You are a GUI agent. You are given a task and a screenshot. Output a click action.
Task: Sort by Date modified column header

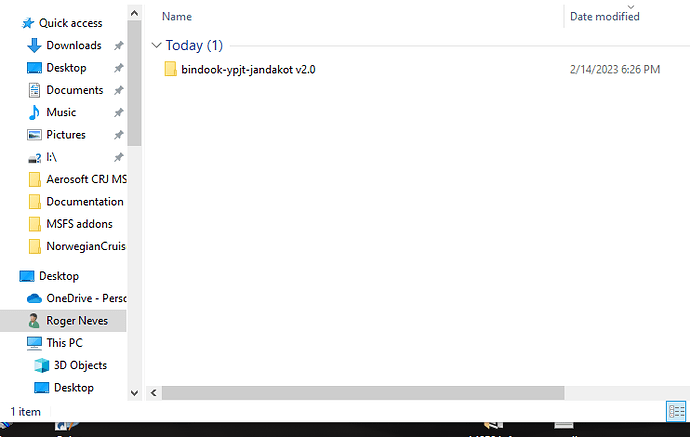605,17
